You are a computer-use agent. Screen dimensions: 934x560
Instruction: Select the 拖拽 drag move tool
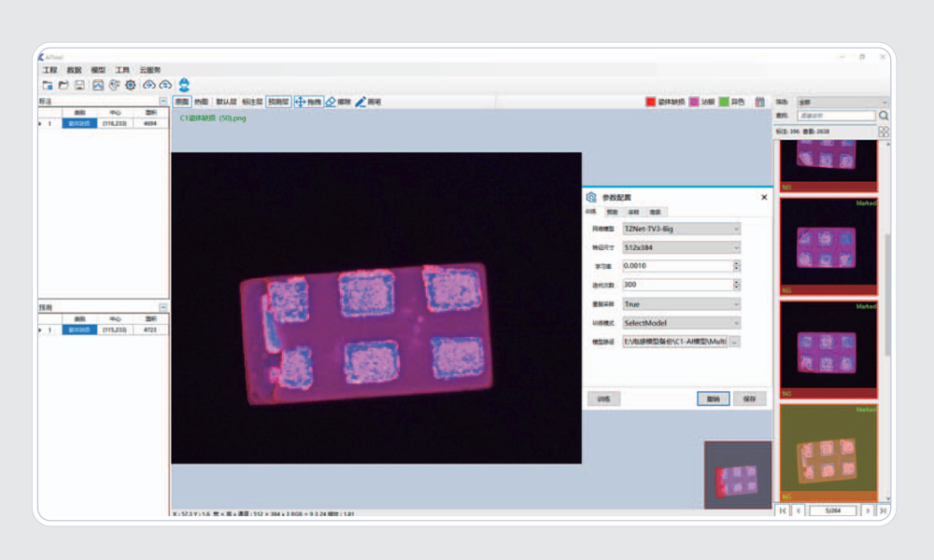point(308,102)
